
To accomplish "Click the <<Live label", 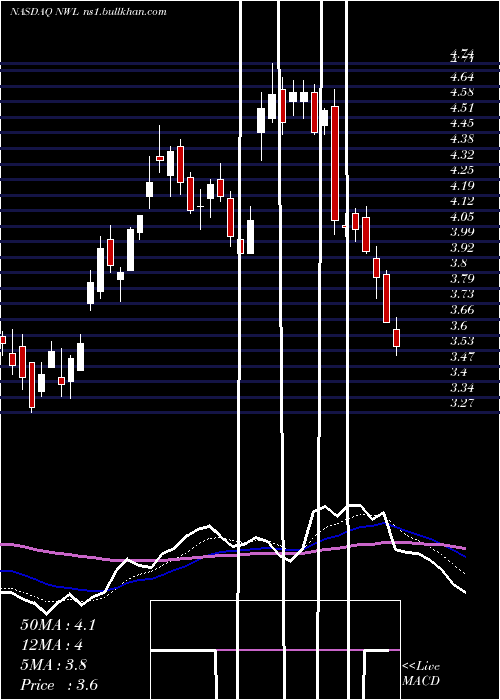I will [421, 667].
